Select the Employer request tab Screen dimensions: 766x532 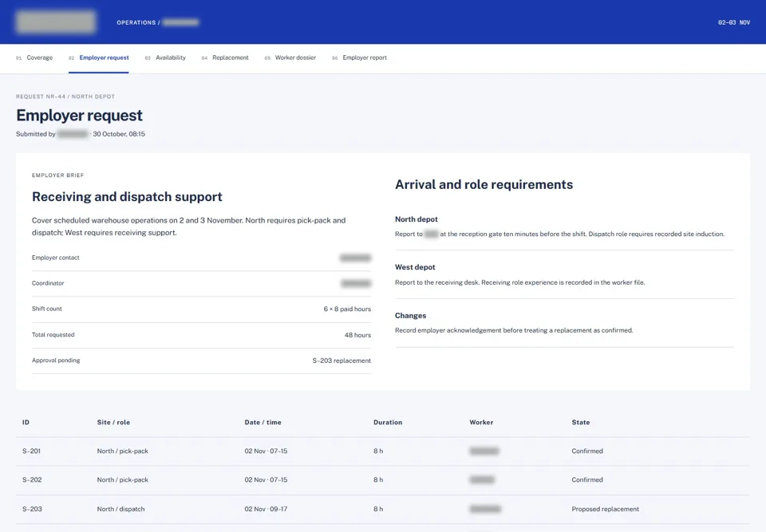tap(99, 57)
